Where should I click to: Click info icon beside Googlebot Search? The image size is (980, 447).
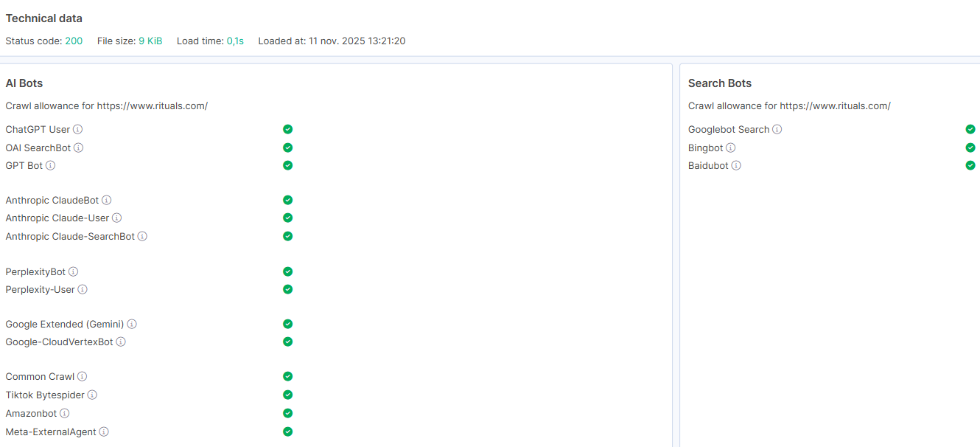pos(777,130)
